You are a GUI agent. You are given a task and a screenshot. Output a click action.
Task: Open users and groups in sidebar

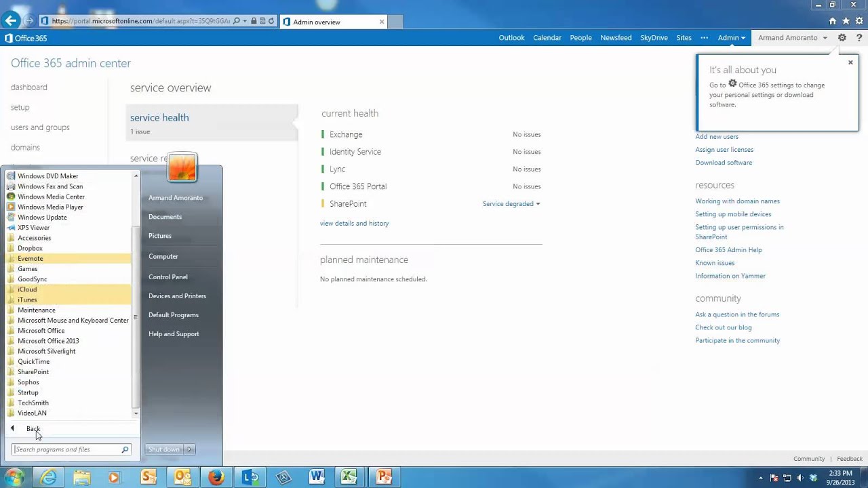(40, 127)
